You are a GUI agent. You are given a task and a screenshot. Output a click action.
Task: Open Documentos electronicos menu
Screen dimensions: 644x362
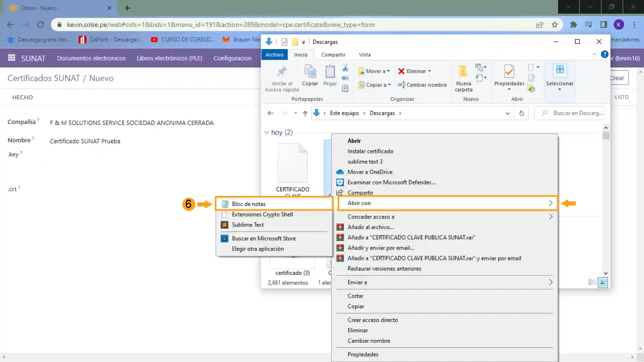(x=91, y=58)
